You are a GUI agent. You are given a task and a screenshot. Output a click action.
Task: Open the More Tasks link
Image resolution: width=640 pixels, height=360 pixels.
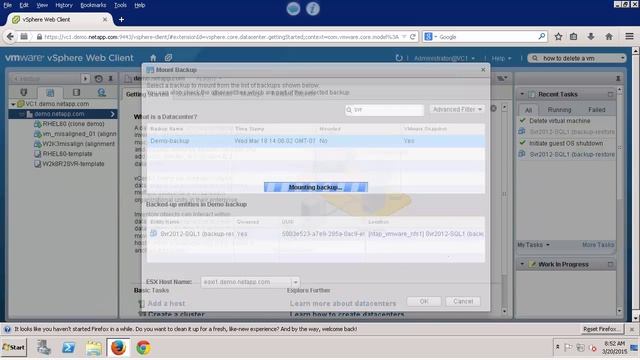point(598,245)
